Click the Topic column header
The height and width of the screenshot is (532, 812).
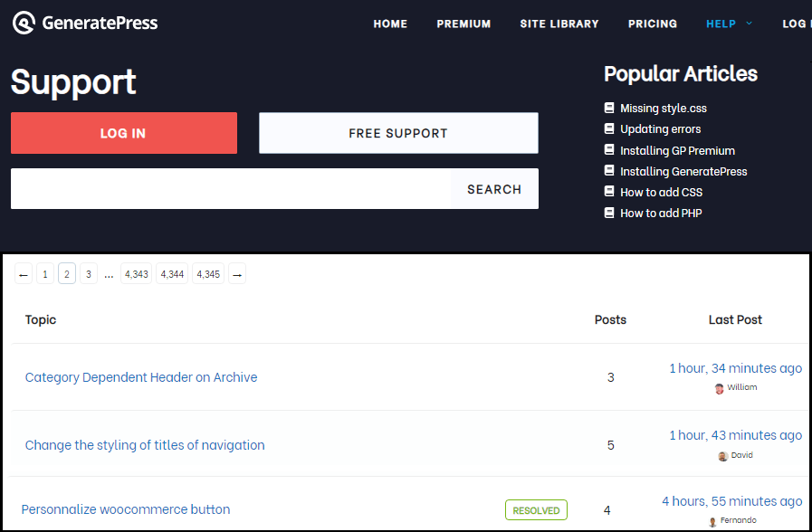point(41,319)
